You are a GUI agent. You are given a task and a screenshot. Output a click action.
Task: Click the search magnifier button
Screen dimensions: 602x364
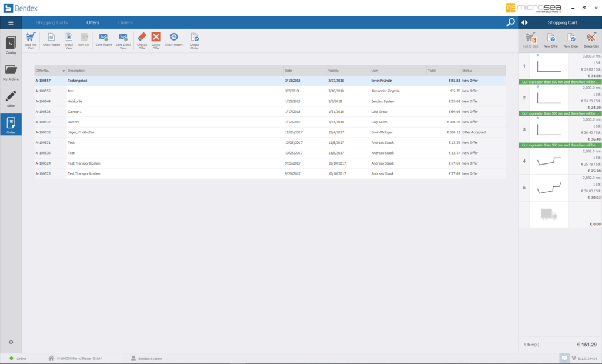click(x=510, y=22)
